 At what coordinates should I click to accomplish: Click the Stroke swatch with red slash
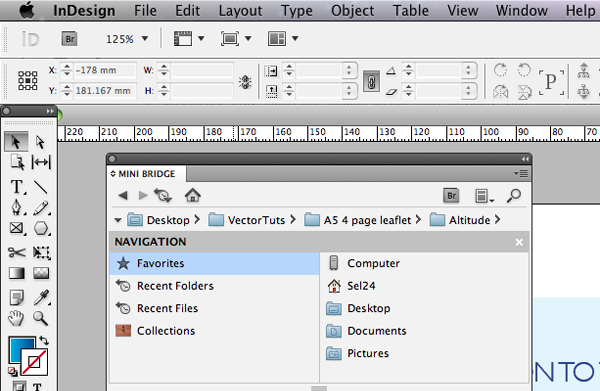(34, 361)
